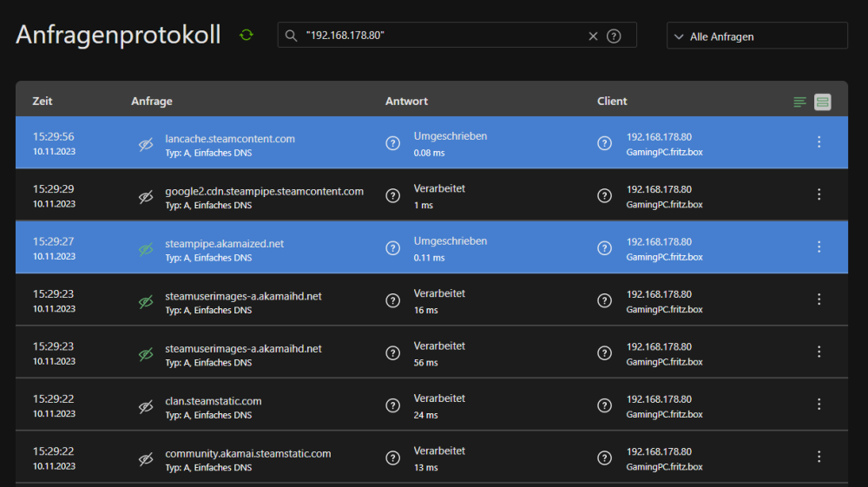
Task: Focus the search field containing "192.168.178.80"
Action: [x=443, y=36]
